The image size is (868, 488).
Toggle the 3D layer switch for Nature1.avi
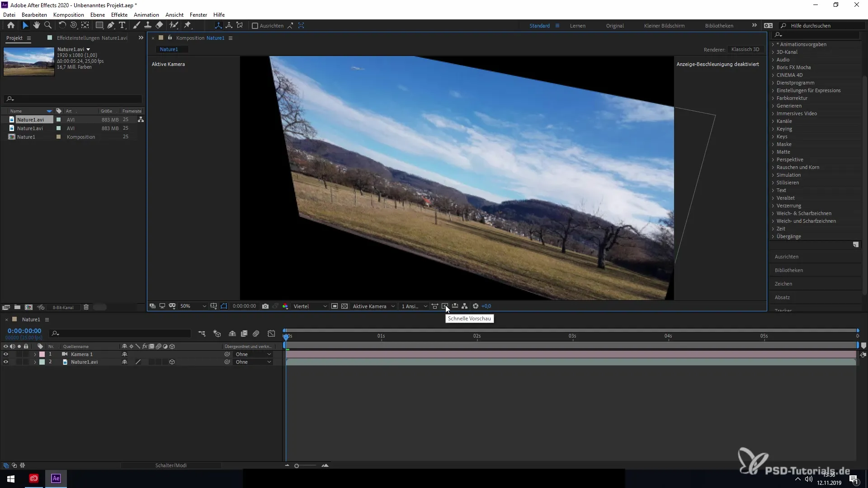(172, 362)
